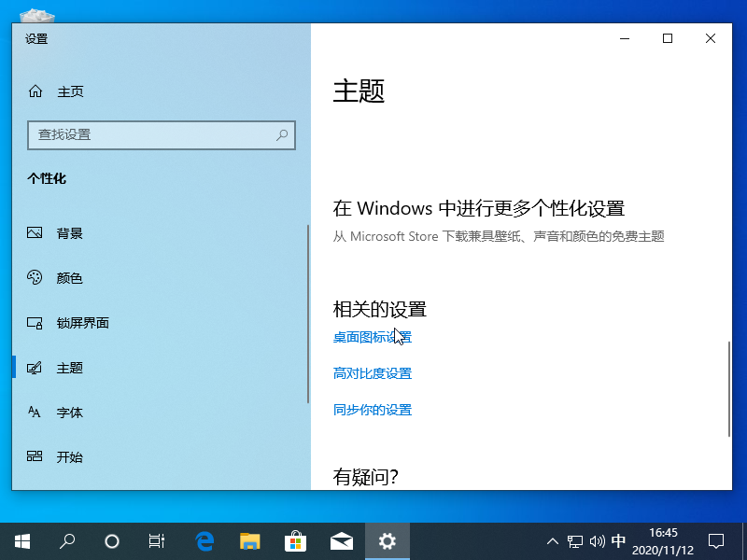Select the Colors (颜色) palette icon

(x=35, y=278)
